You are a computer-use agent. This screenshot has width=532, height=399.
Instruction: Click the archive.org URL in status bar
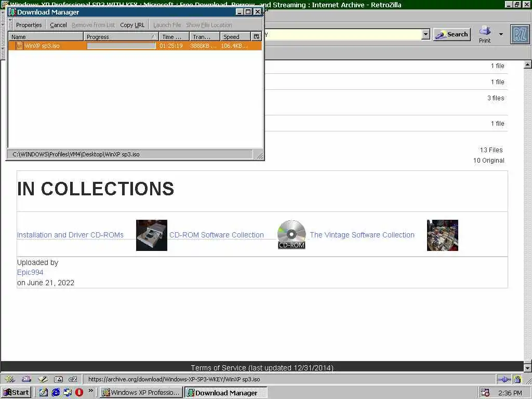174,379
